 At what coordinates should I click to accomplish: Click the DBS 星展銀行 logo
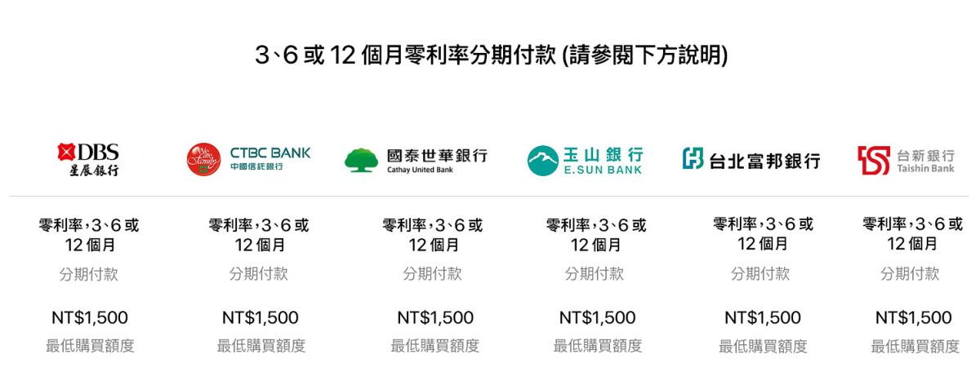coord(88,160)
